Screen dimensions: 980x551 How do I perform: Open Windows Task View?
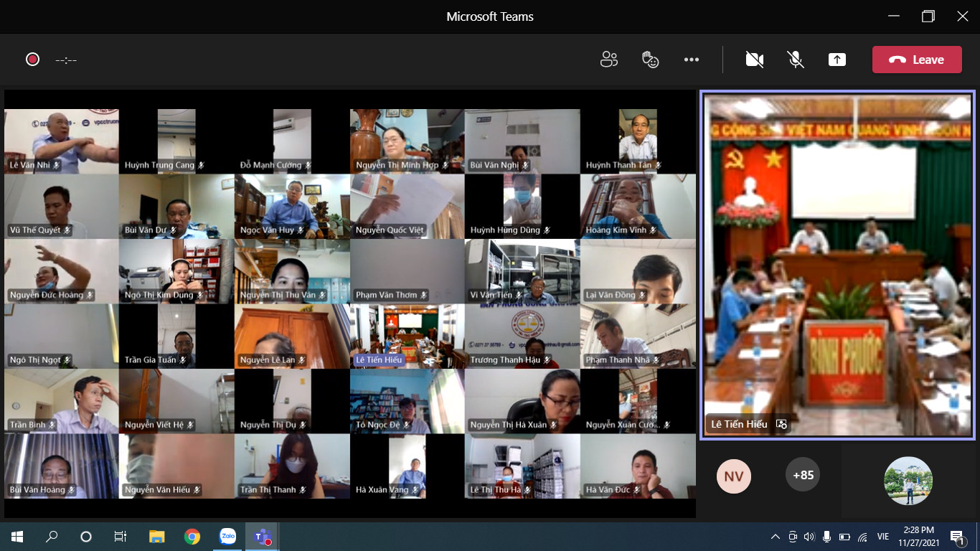point(121,537)
